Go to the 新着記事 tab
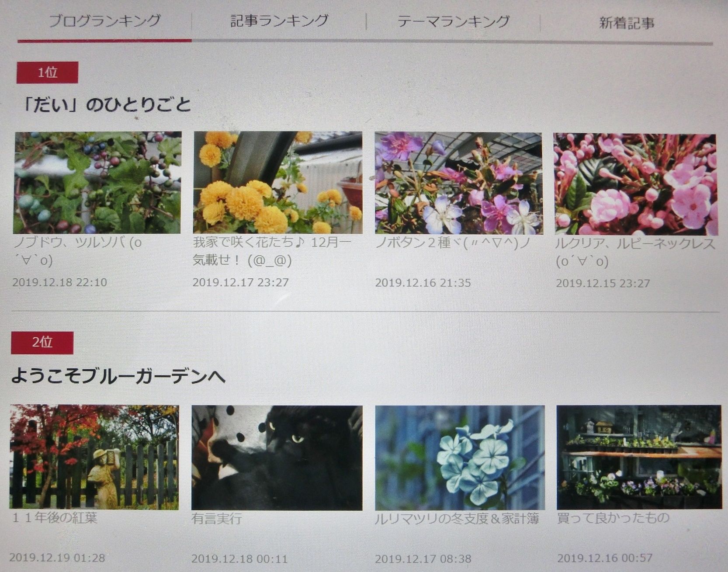 tap(627, 23)
